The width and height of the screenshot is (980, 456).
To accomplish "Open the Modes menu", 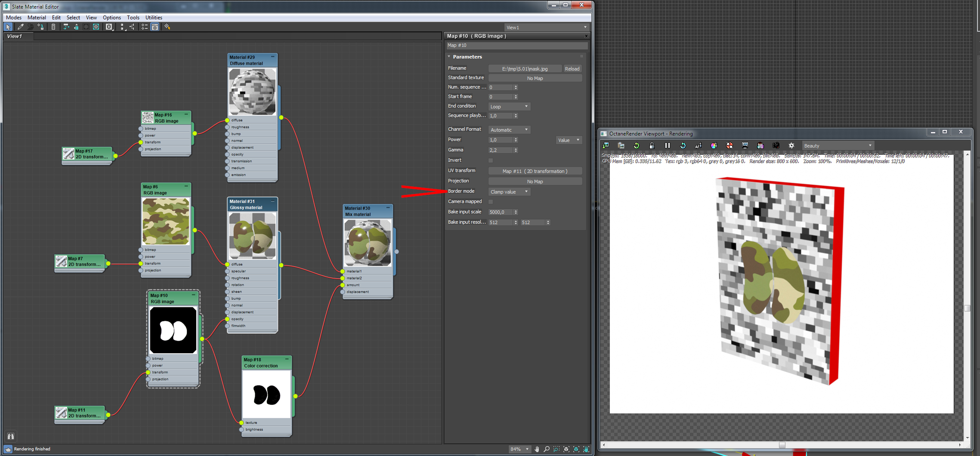I will tap(14, 18).
